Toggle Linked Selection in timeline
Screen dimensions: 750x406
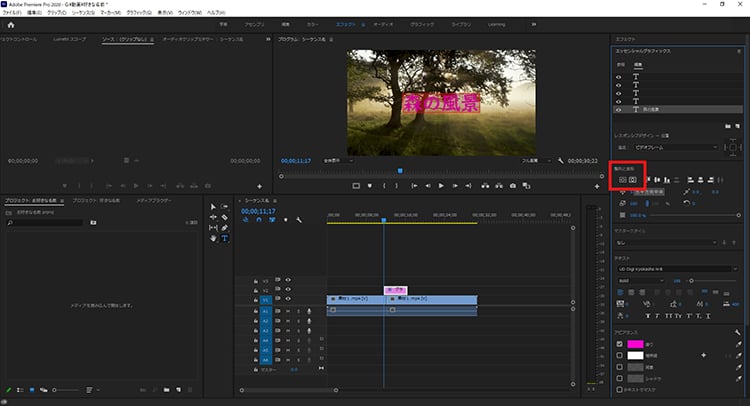(272, 220)
